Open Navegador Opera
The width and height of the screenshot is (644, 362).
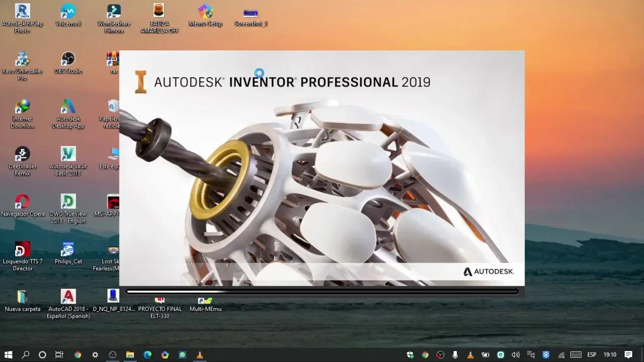tap(22, 201)
